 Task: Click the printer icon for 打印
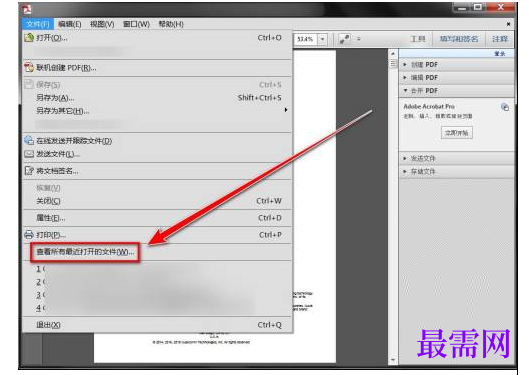[x=29, y=234]
